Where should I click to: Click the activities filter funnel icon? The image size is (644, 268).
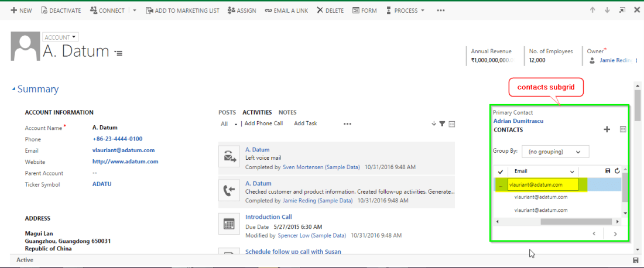(x=442, y=123)
